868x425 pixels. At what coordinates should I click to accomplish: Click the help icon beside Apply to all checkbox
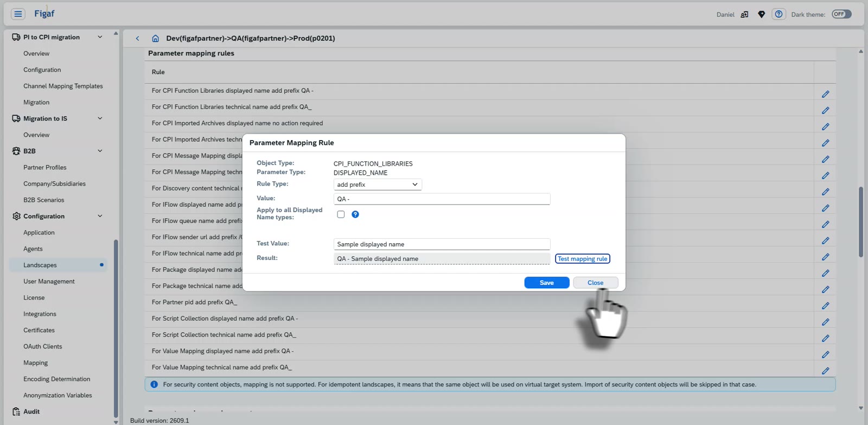(355, 214)
